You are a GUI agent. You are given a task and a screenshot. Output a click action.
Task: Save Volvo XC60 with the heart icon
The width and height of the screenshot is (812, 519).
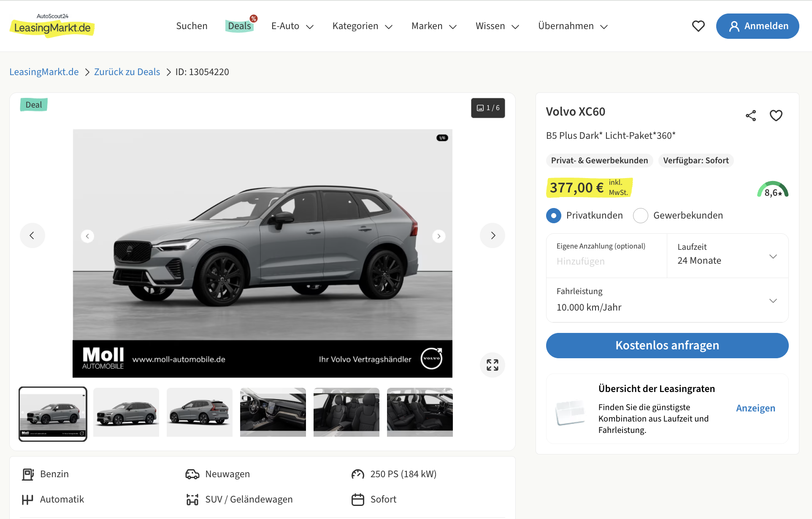coord(776,116)
